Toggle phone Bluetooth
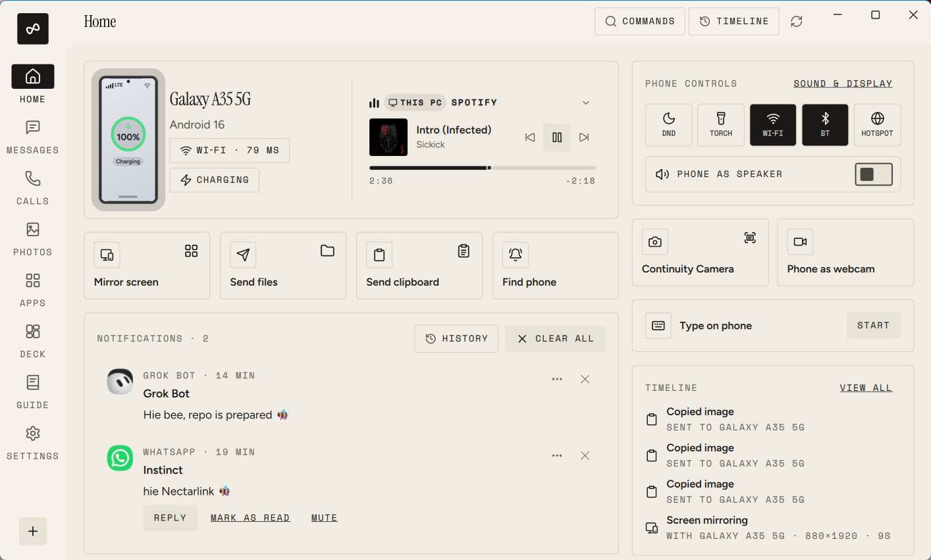This screenshot has height=560, width=931. [x=825, y=125]
